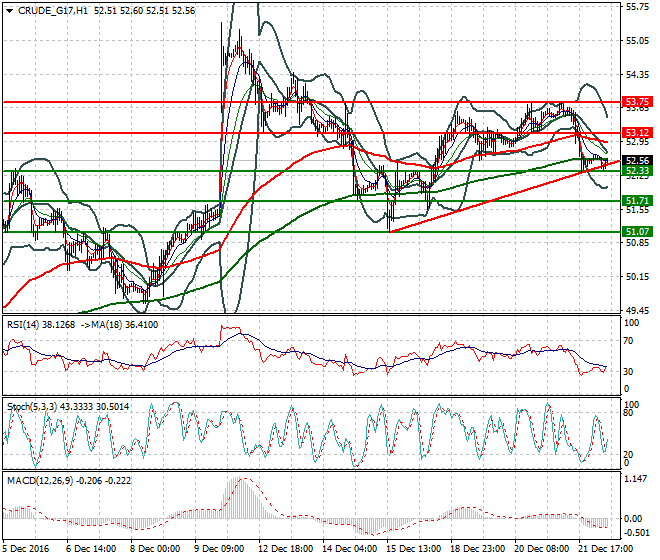The width and height of the screenshot is (660, 560).
Task: Click the 9 Dec 09:00 time label
Action: tap(219, 549)
